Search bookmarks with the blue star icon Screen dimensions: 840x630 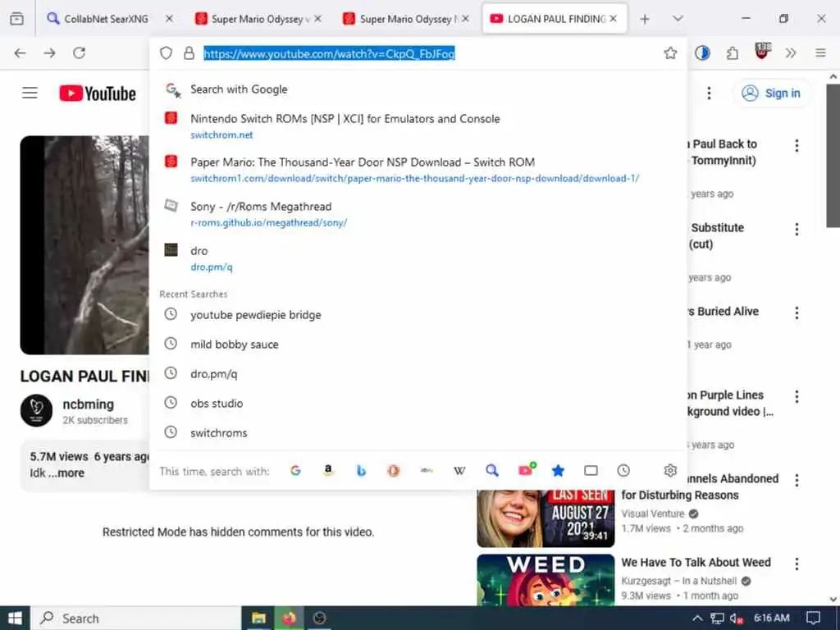pos(558,470)
